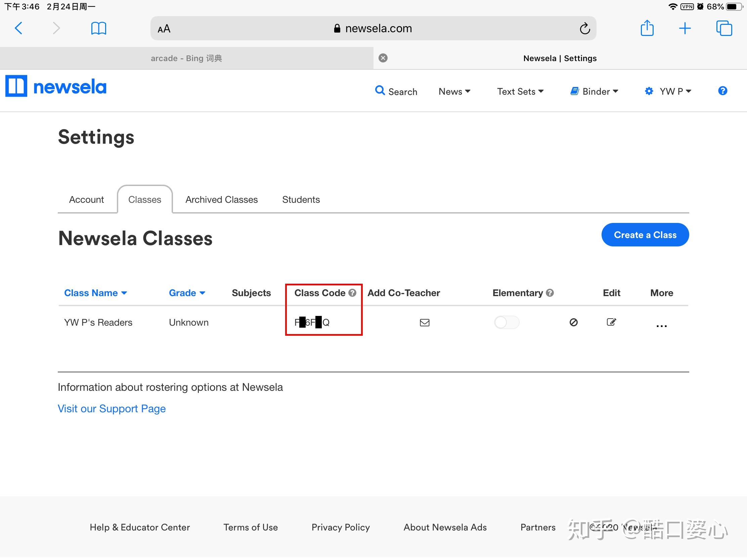Click the Add Co-Teacher envelope icon
Viewport: 747px width, 560px height.
tap(425, 323)
